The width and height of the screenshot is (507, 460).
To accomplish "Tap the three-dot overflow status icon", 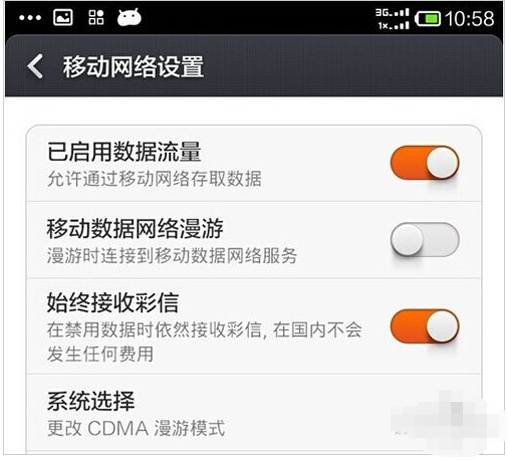I will (x=30, y=18).
